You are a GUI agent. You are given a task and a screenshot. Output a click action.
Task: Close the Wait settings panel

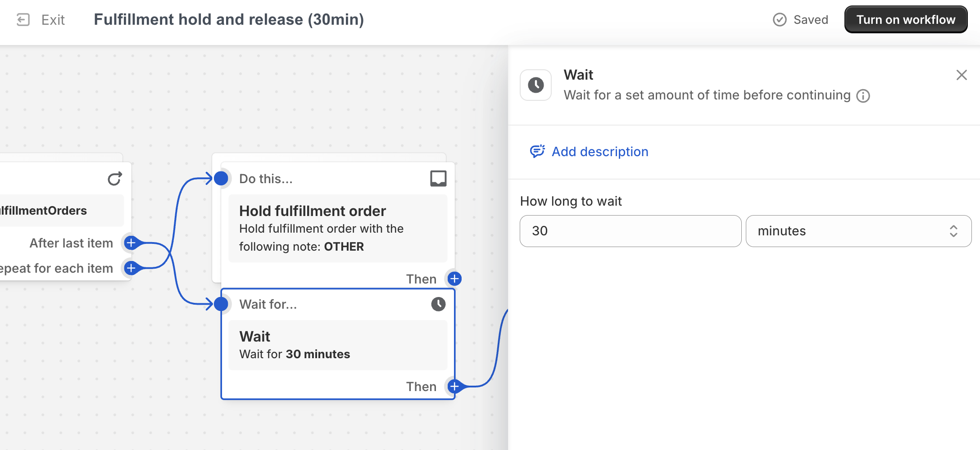962,75
